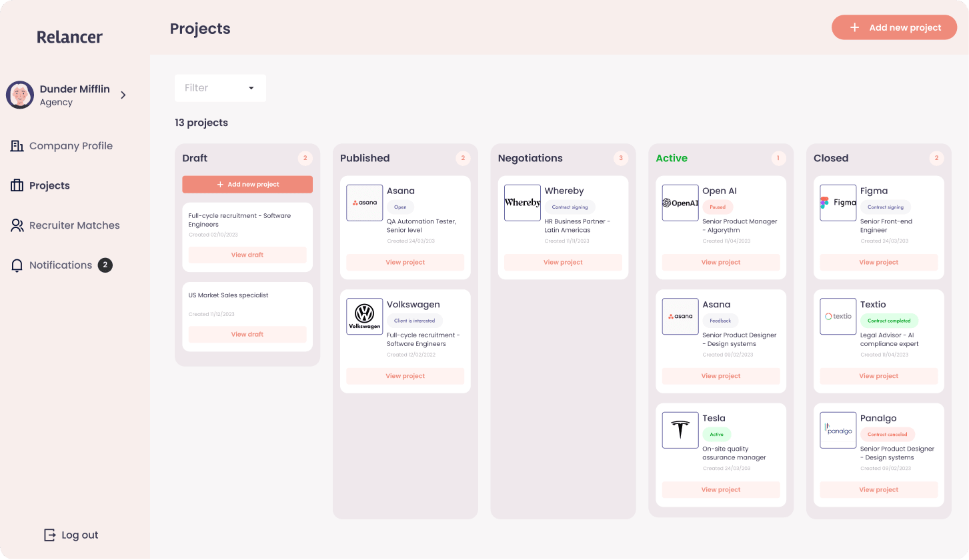This screenshot has width=969, height=560.
Task: Click the Negotiations column count badge
Action: click(x=621, y=158)
